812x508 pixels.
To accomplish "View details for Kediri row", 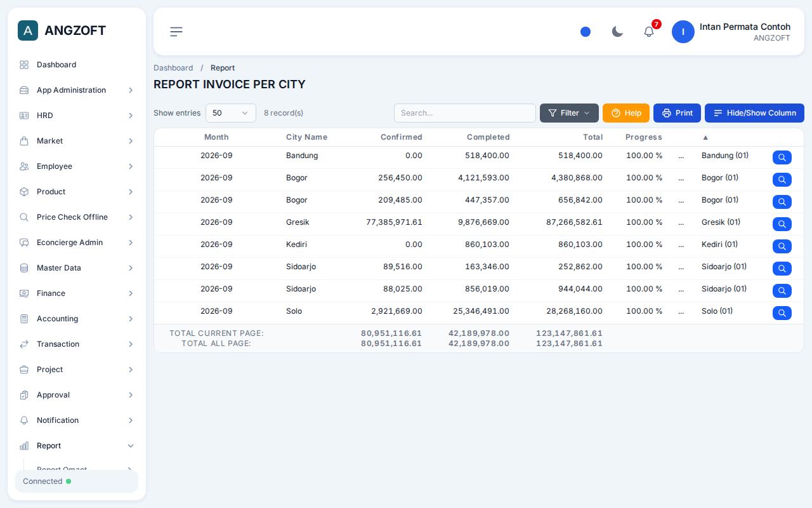I will click(x=782, y=246).
